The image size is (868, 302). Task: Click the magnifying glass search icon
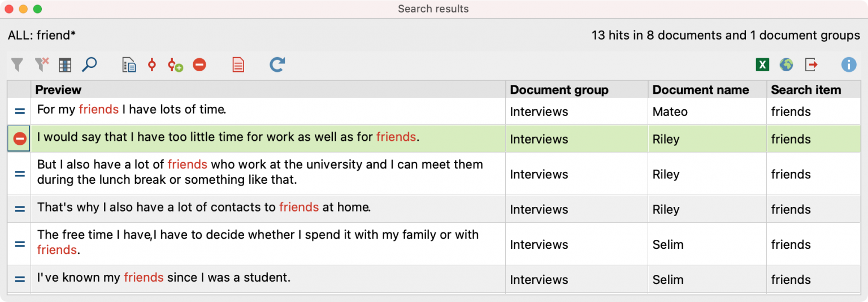click(89, 65)
